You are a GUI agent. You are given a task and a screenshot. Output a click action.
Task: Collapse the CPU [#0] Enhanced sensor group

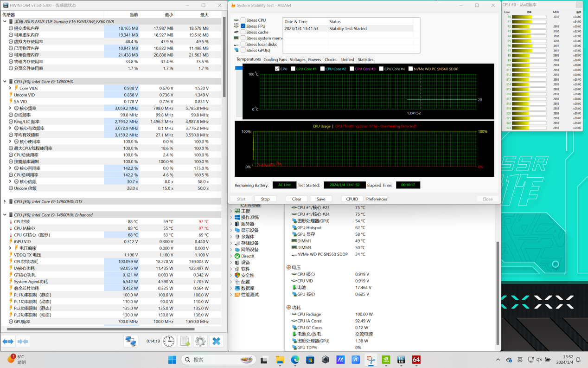click(5, 215)
